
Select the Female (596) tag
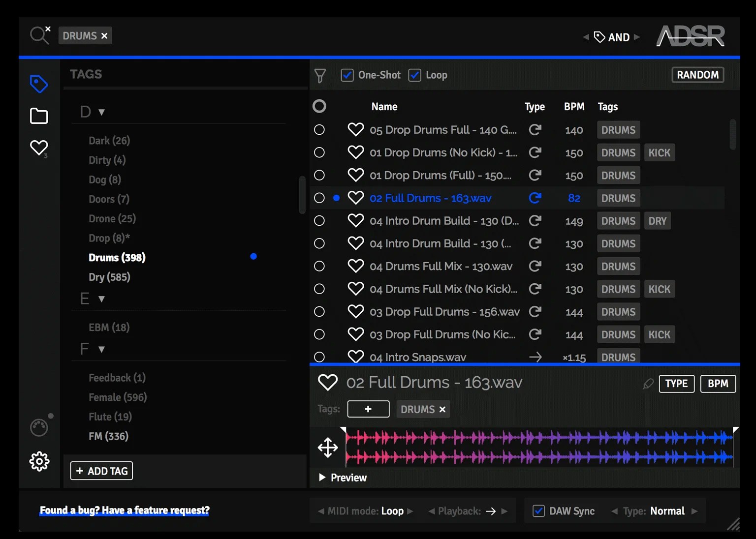118,397
